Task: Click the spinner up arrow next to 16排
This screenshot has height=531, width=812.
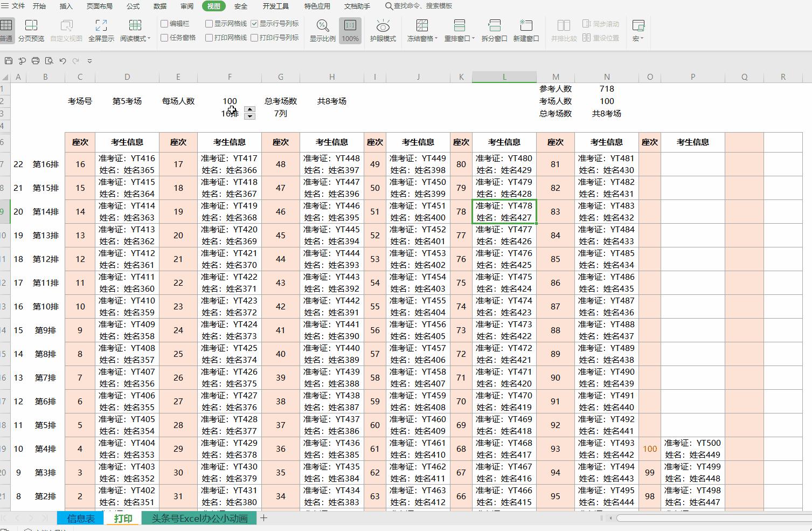Action: [x=249, y=109]
